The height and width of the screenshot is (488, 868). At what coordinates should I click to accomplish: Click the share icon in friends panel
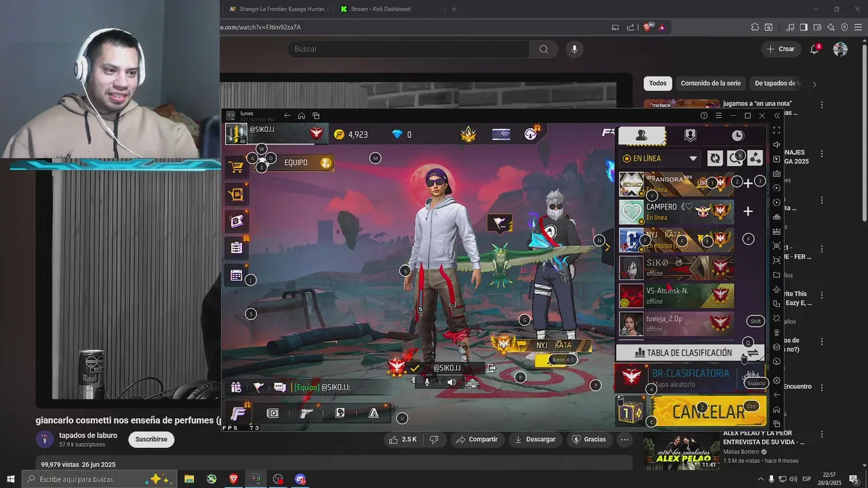(755, 158)
